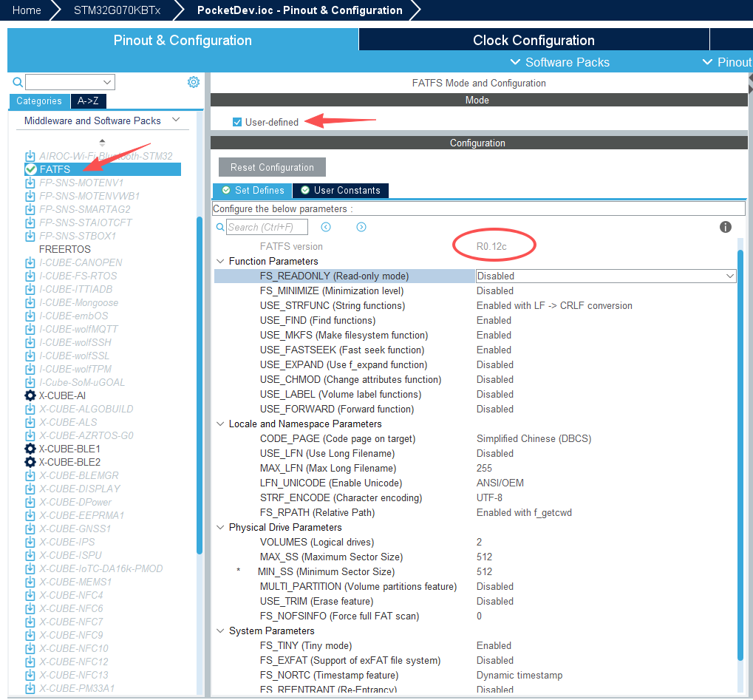Select the USE_LFN Disabled value

coord(494,454)
